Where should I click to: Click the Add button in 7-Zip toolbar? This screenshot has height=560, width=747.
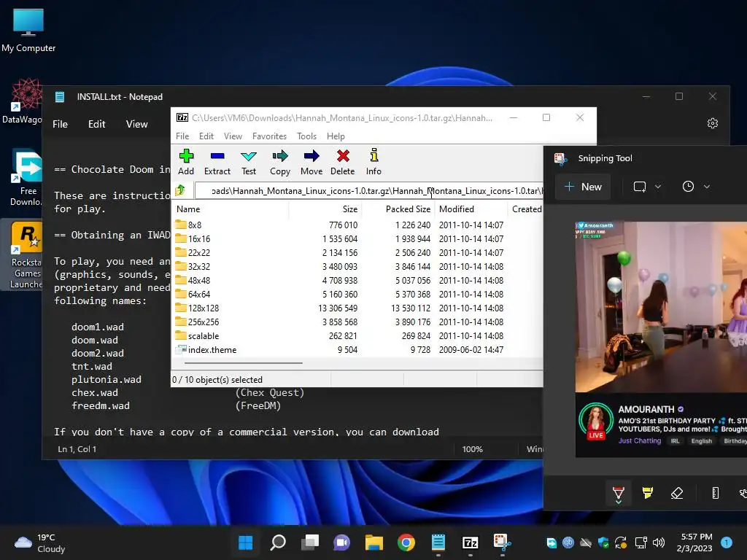coord(186,162)
